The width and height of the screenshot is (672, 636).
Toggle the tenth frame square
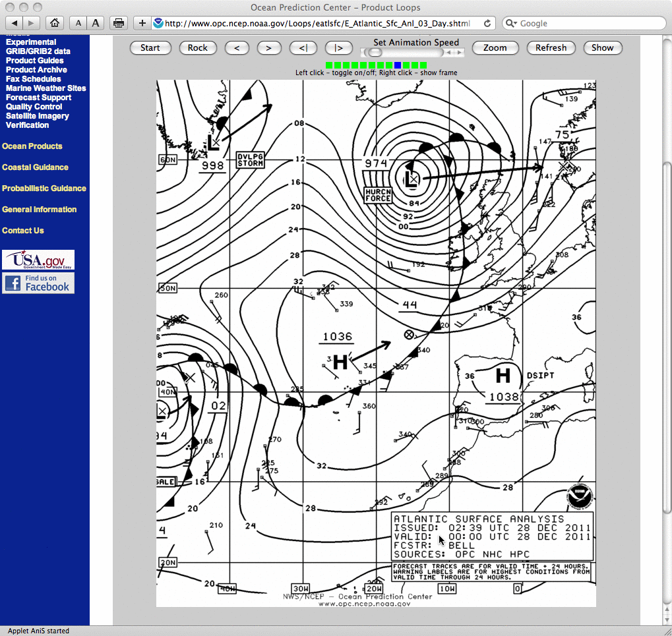[x=406, y=65]
